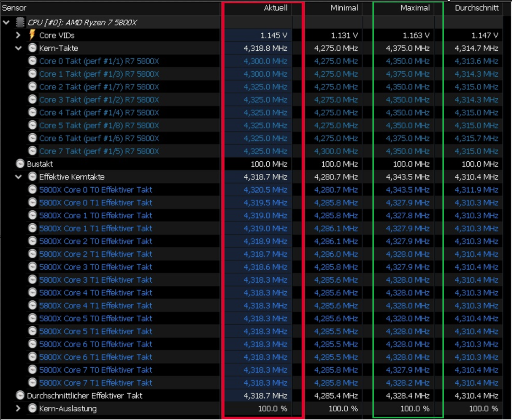Viewport: 512px width, 420px height.
Task: Click the clock icon next to Kern-Takte
Action: (x=32, y=48)
